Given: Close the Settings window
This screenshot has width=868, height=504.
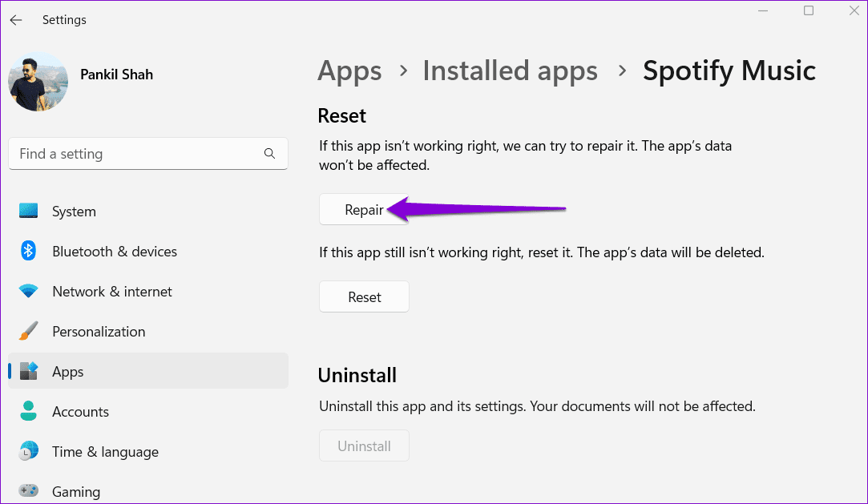Looking at the screenshot, I should point(854,10).
